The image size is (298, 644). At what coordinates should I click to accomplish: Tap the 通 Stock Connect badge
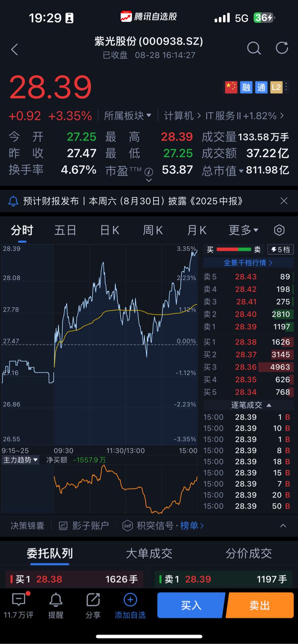tap(262, 87)
